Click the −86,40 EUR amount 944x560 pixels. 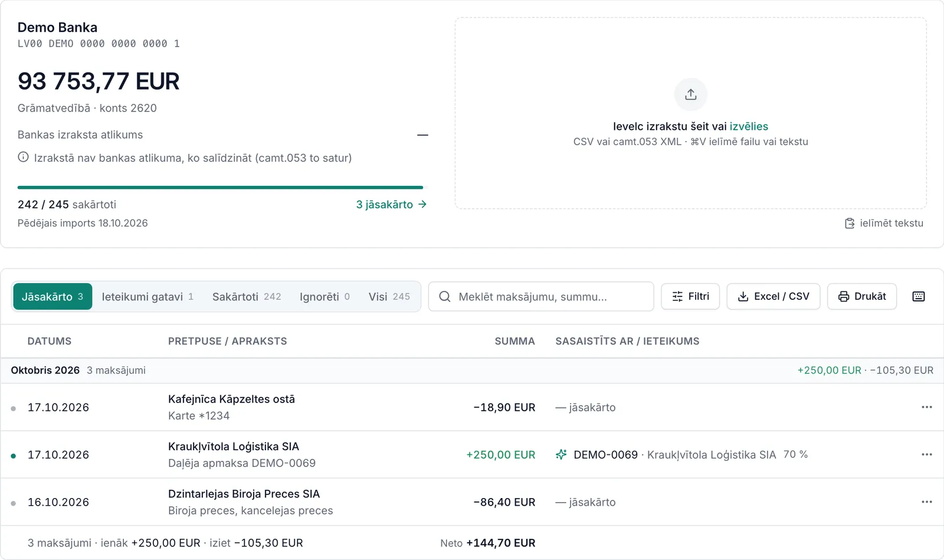point(504,502)
